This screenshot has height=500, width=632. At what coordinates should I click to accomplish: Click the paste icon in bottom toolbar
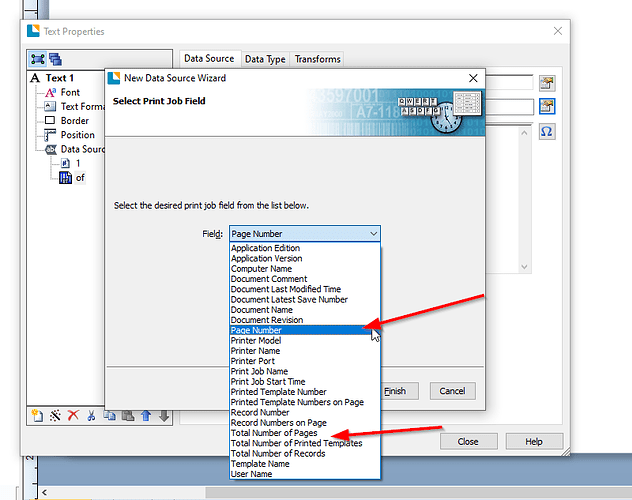tap(128, 416)
